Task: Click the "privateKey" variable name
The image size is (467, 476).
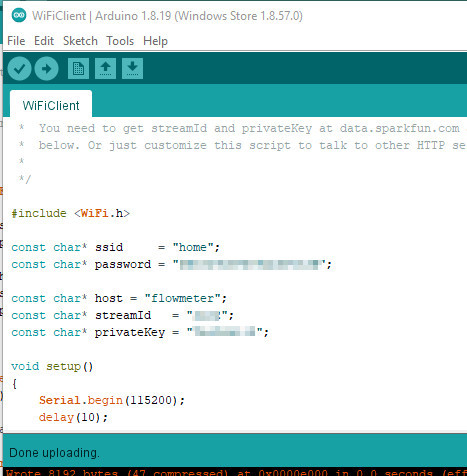Action: [130, 332]
